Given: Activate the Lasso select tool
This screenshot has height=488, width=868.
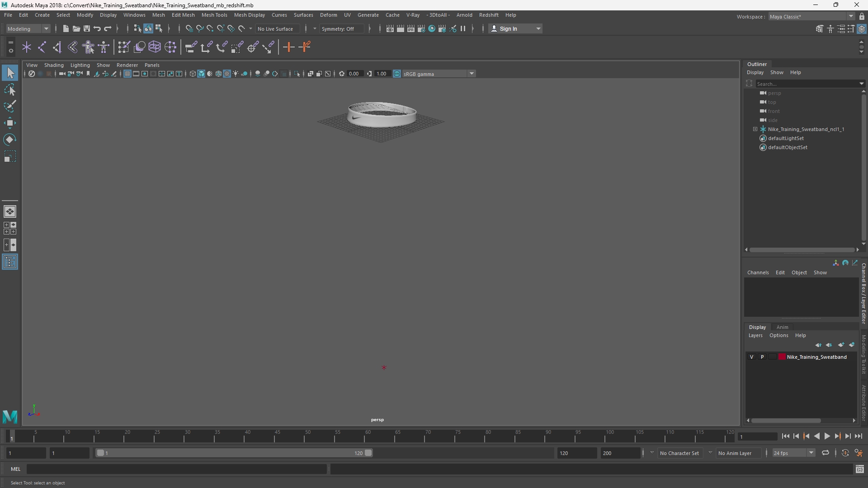Looking at the screenshot, I should point(10,90).
